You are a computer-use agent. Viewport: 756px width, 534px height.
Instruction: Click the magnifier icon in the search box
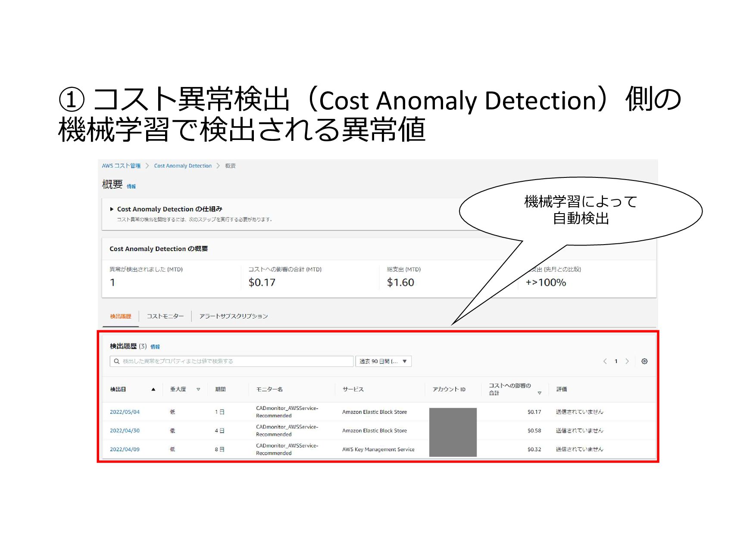point(116,361)
